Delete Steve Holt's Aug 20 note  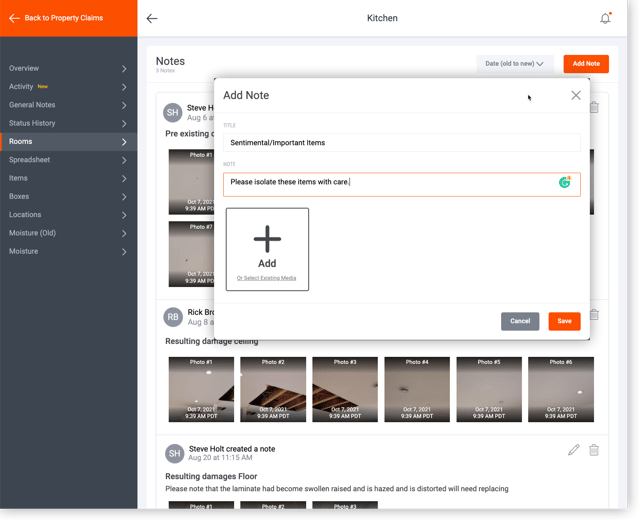pyautogui.click(x=594, y=450)
